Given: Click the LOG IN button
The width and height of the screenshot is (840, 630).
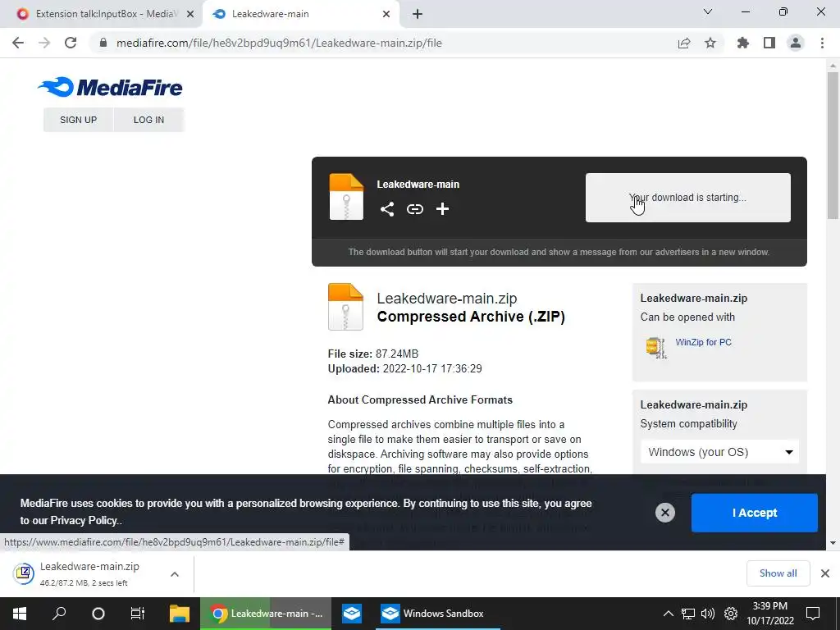Looking at the screenshot, I should click(x=149, y=120).
